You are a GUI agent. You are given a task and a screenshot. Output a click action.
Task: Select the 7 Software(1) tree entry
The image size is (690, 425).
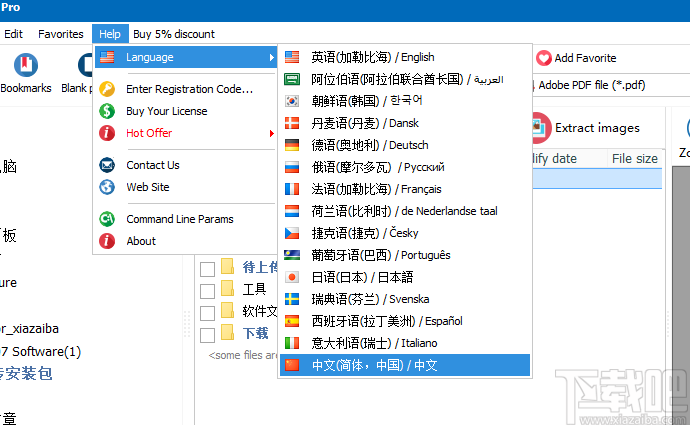(40, 352)
